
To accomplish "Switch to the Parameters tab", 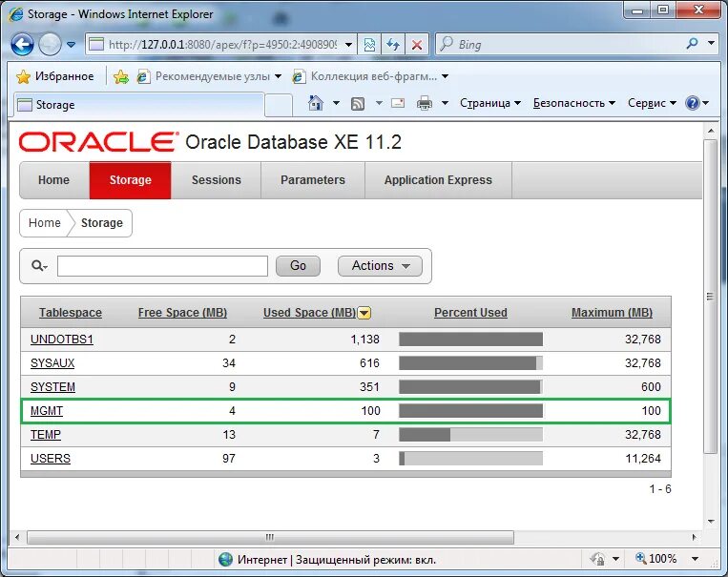I will (313, 180).
